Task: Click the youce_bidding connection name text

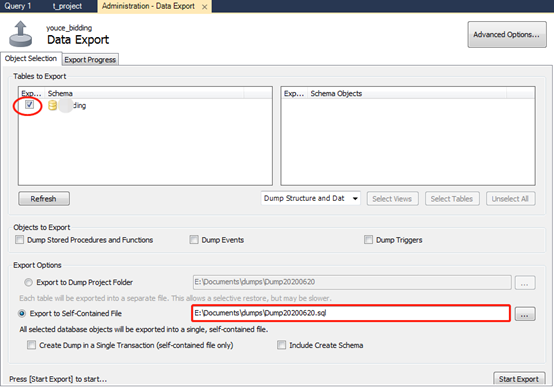Action: pyautogui.click(x=69, y=28)
